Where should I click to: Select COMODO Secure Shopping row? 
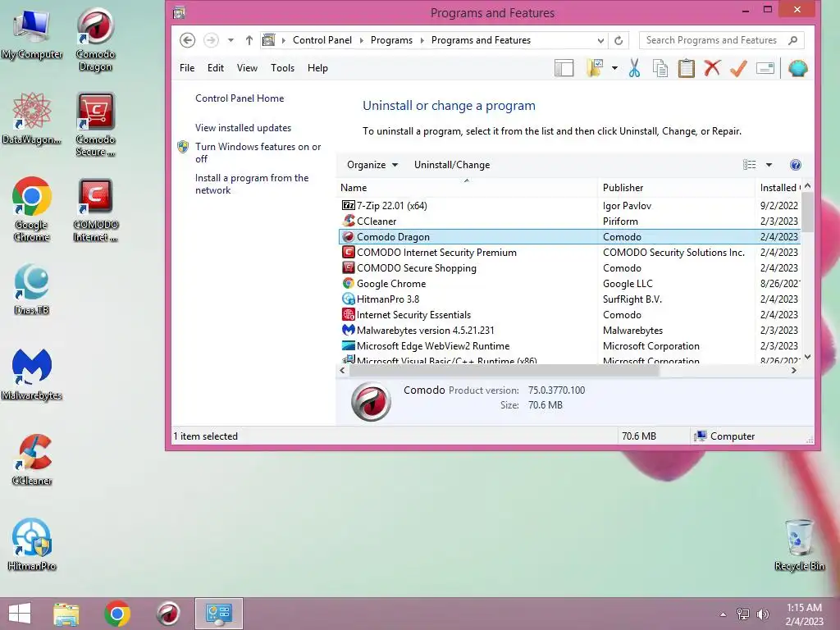[569, 268]
